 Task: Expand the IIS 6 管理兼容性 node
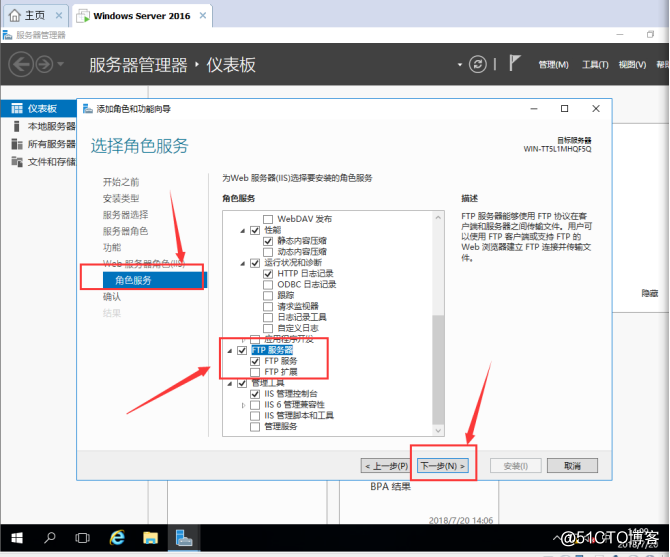coord(243,405)
